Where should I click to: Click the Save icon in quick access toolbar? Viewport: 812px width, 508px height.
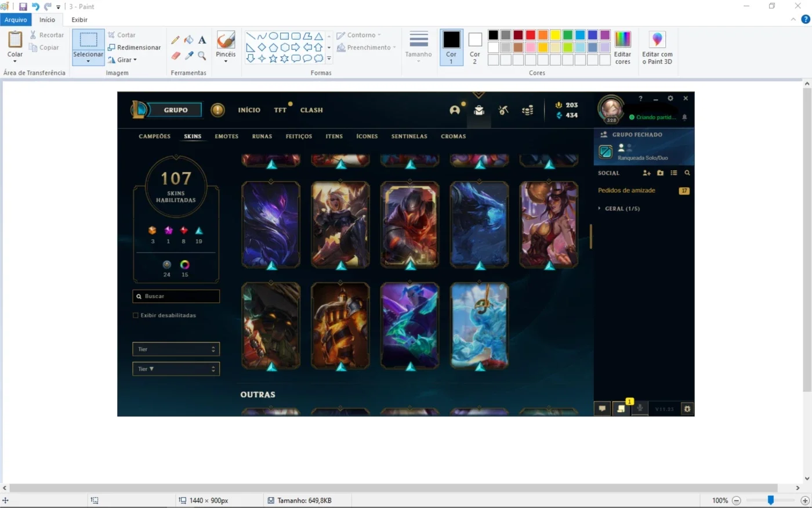click(x=23, y=6)
